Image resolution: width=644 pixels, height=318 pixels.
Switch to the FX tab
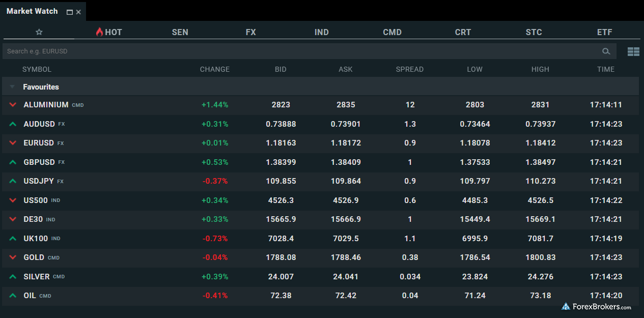click(x=250, y=32)
